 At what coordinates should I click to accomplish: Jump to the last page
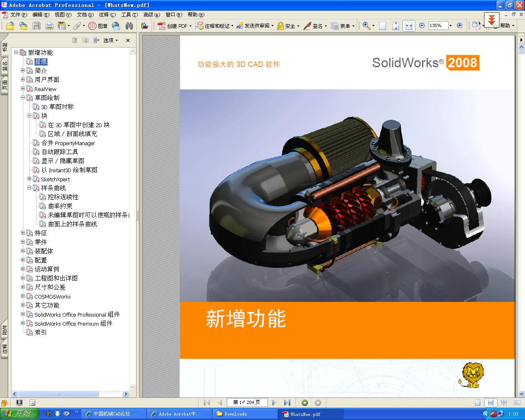287,403
